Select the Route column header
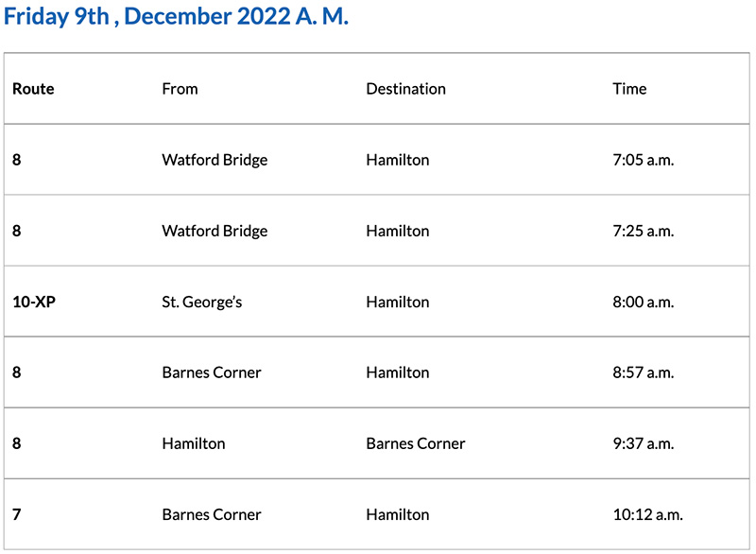Image resolution: width=756 pixels, height=554 pixels. [33, 89]
